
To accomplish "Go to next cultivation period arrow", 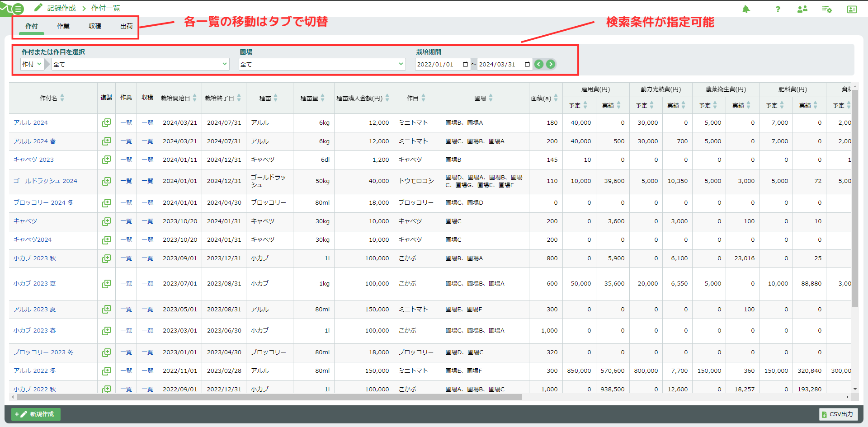I will click(551, 64).
